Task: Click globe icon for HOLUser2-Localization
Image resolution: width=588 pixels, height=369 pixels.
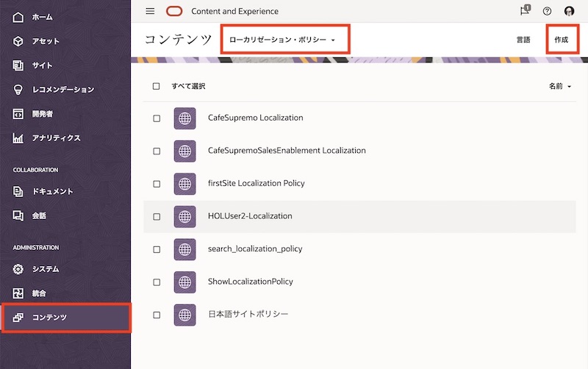Action: coord(185,217)
